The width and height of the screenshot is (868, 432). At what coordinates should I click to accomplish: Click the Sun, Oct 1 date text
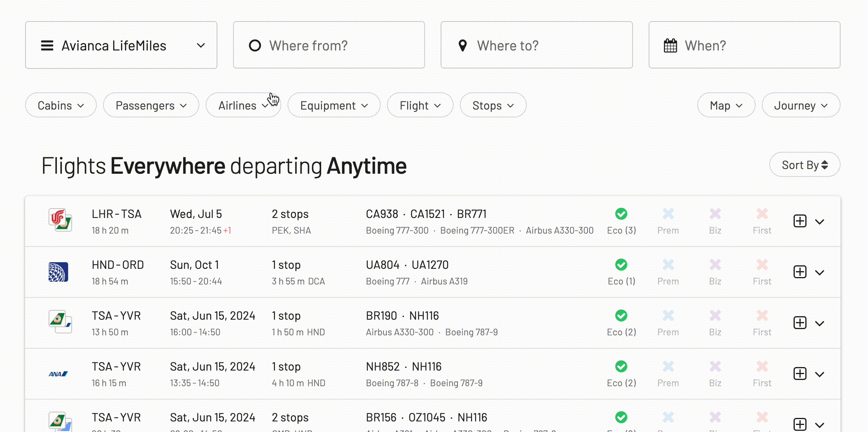click(194, 265)
